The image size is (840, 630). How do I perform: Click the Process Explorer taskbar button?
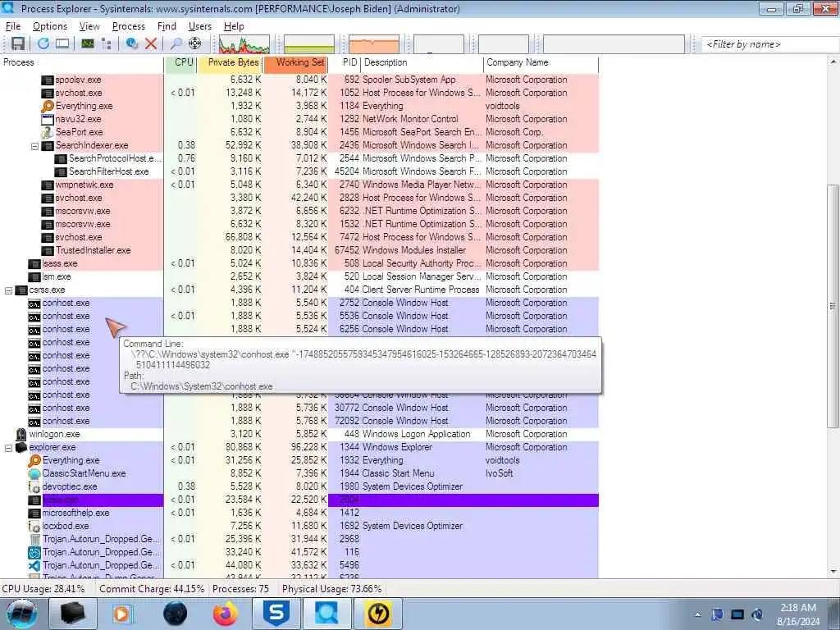[x=326, y=614]
